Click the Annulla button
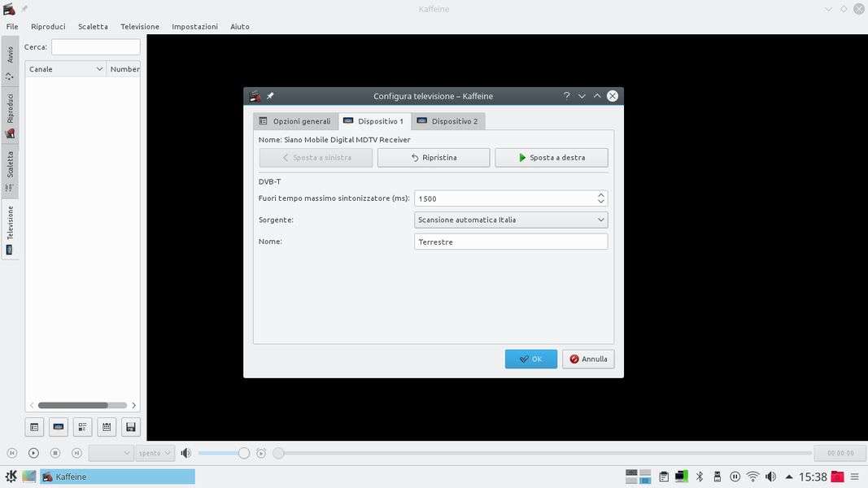Viewport: 868px width, 488px height. (587, 359)
